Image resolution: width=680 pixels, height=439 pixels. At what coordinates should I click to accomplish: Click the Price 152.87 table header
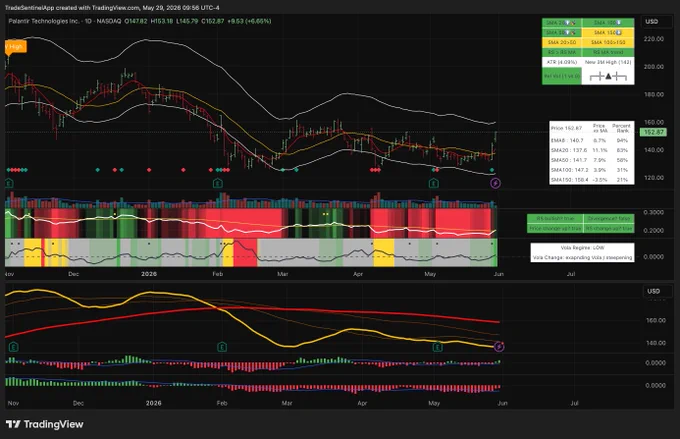tap(566, 128)
